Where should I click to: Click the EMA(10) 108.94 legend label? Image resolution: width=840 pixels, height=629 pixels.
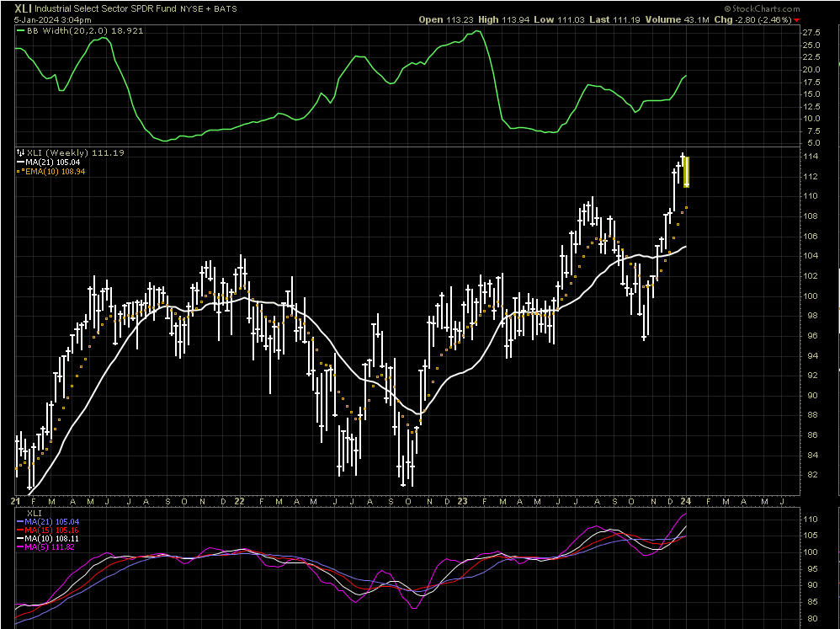pyautogui.click(x=56, y=172)
